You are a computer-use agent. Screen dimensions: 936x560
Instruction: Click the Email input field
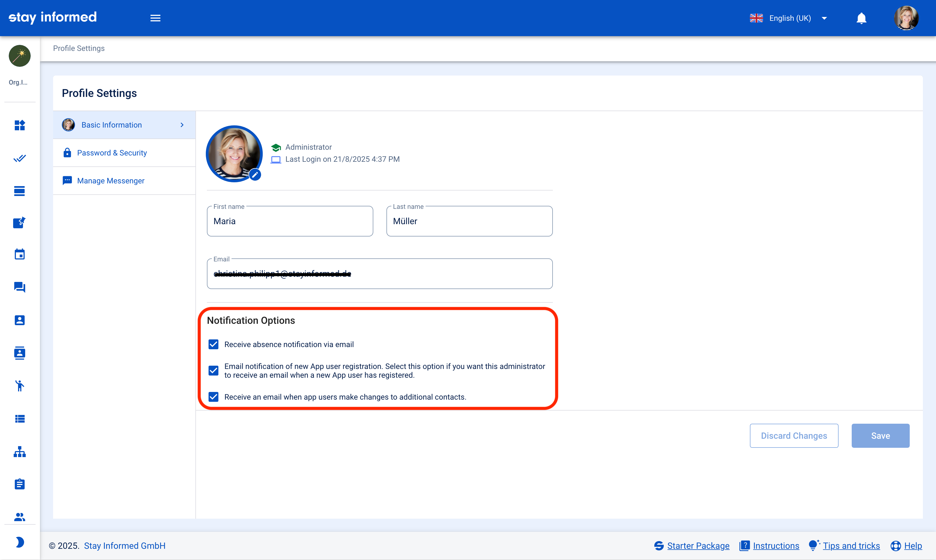pos(380,274)
